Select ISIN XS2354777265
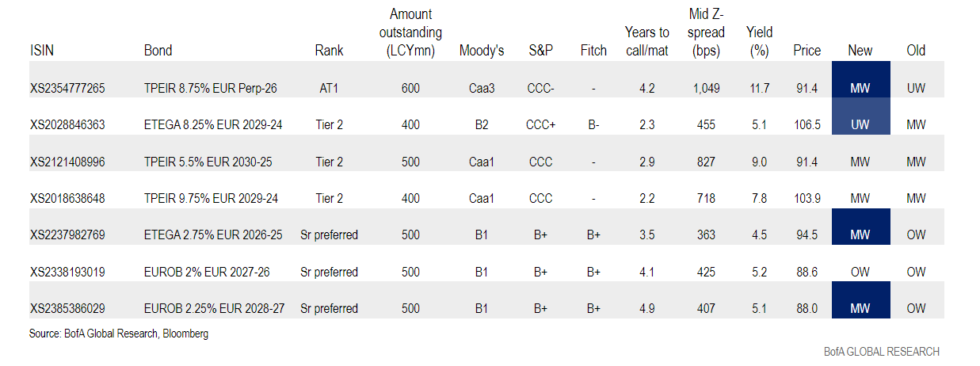This screenshot has width=980, height=366. (67, 89)
